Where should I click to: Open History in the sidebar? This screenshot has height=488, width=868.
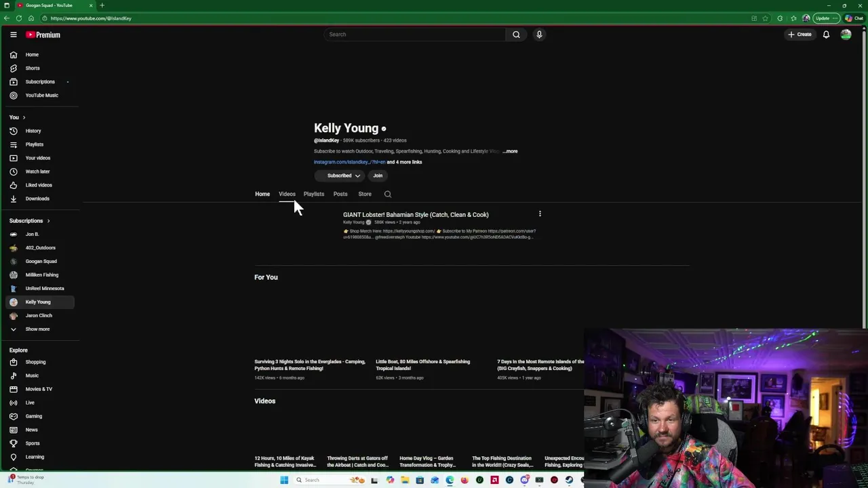coord(33,131)
